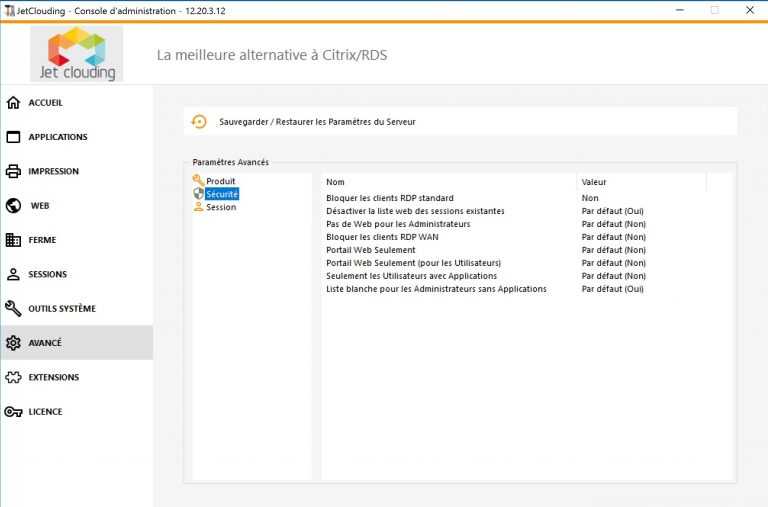Click value for Pas de Web Administrateurs
The width and height of the screenshot is (768, 507).
coord(613,224)
